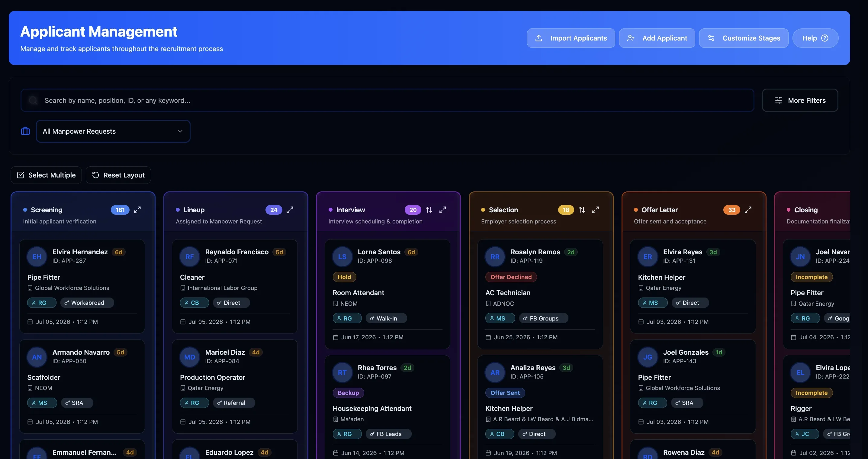Open the Help menu
The width and height of the screenshot is (868, 459).
coord(815,38)
